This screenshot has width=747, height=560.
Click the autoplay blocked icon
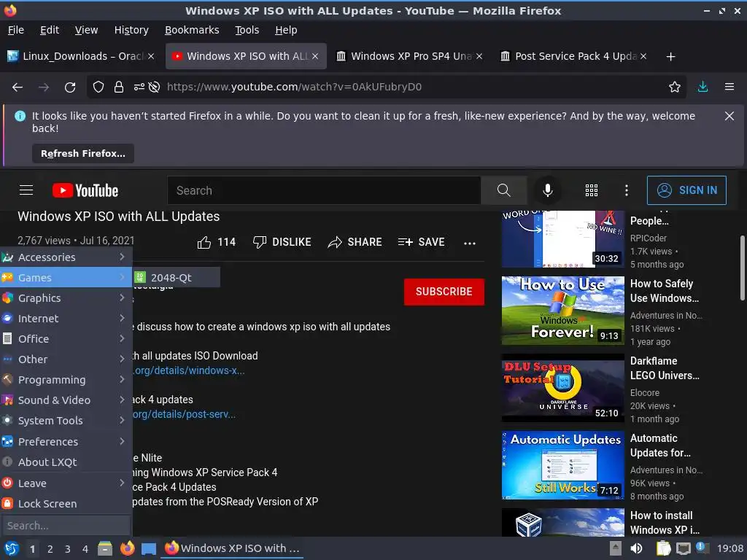[x=154, y=87]
